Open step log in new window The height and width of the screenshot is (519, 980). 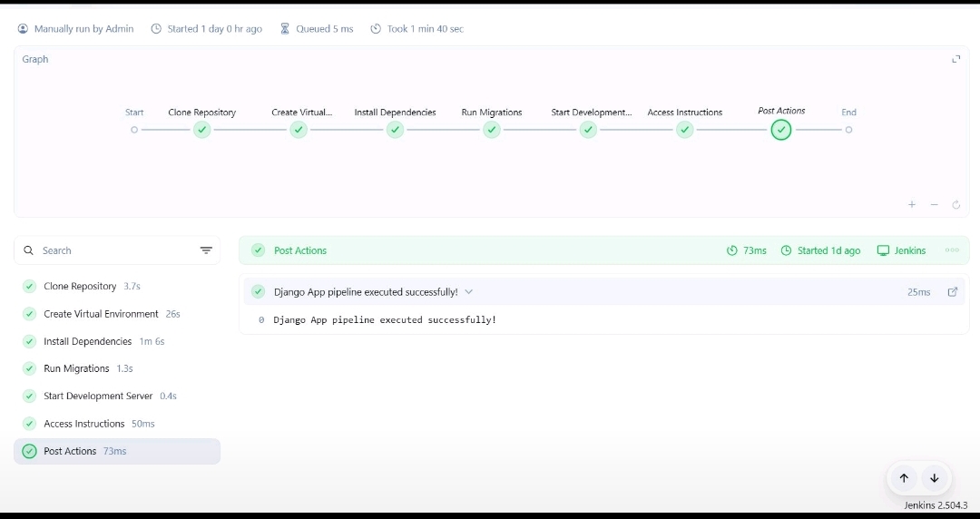click(x=952, y=292)
